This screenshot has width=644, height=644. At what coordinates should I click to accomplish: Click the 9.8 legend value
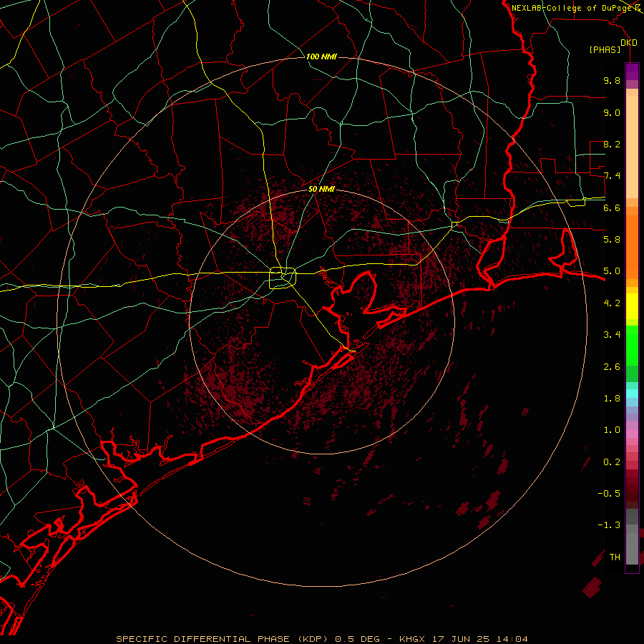point(612,80)
